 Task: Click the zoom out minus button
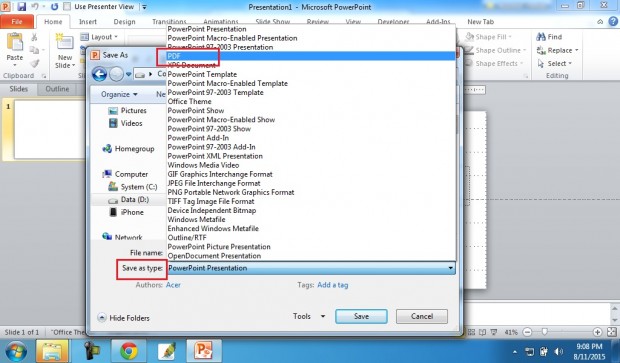point(527,332)
